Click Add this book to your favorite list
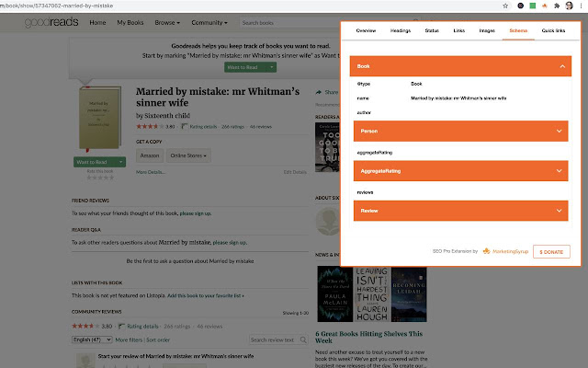This screenshot has height=368, width=588. [x=205, y=295]
